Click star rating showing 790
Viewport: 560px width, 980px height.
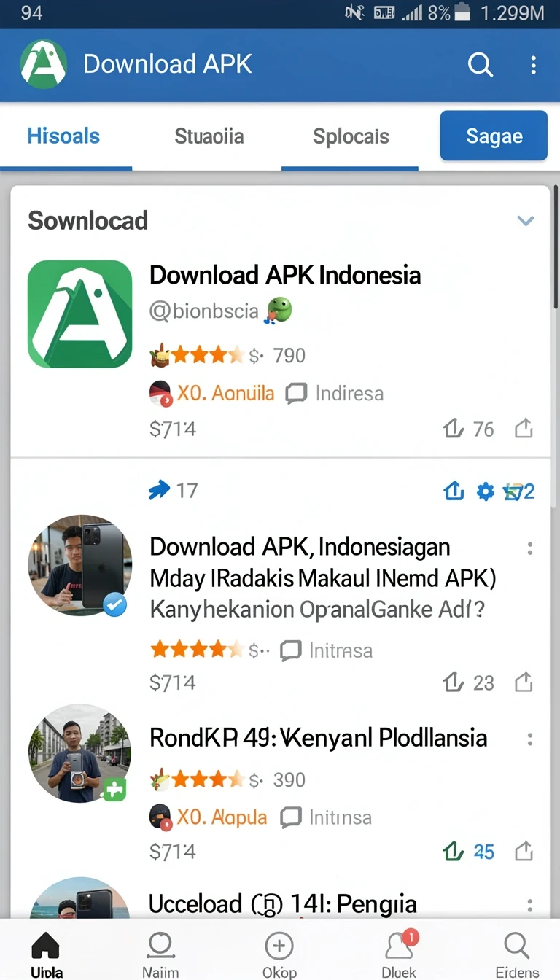click(227, 356)
